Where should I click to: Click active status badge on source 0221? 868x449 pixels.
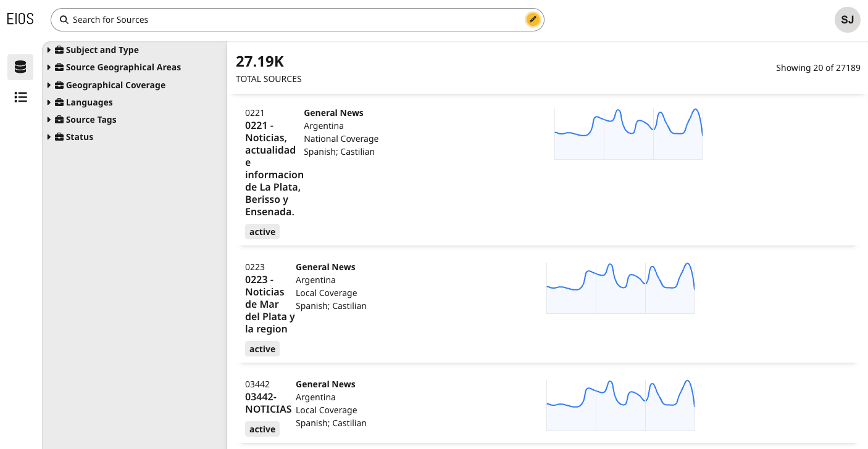pos(262,232)
